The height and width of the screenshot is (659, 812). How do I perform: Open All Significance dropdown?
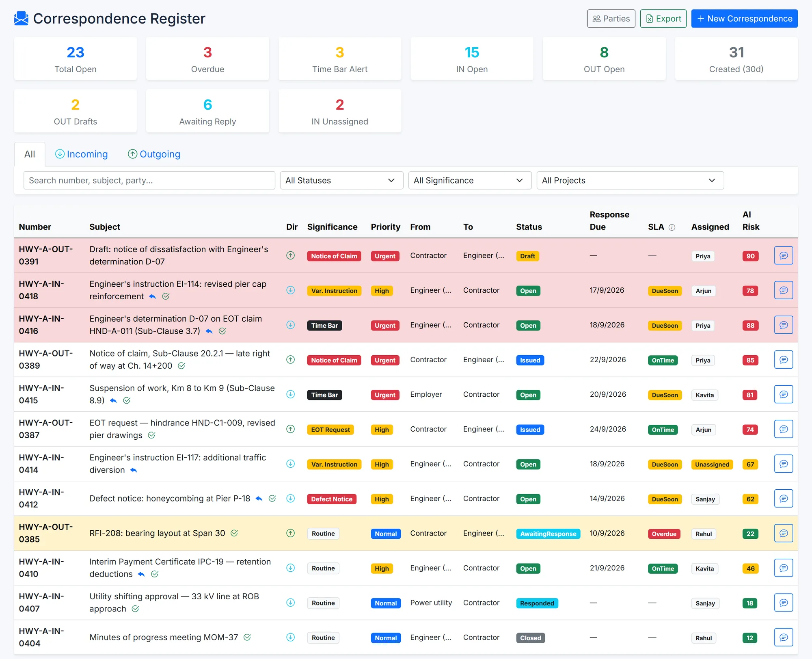[470, 180]
